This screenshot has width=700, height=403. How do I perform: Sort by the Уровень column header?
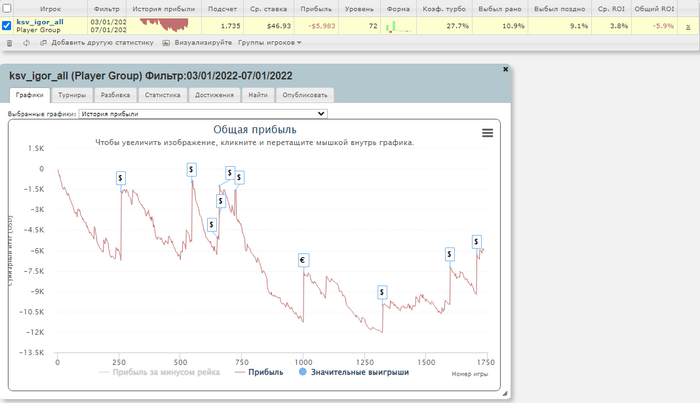click(x=359, y=8)
